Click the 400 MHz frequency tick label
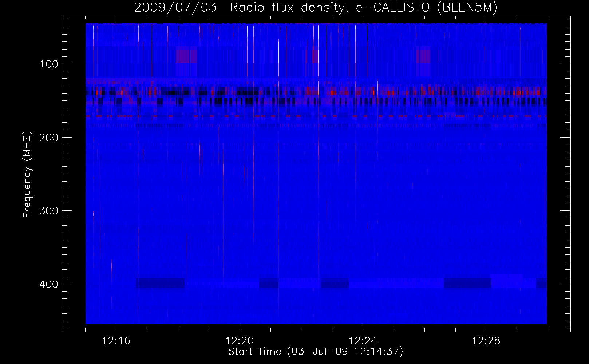 (x=49, y=284)
